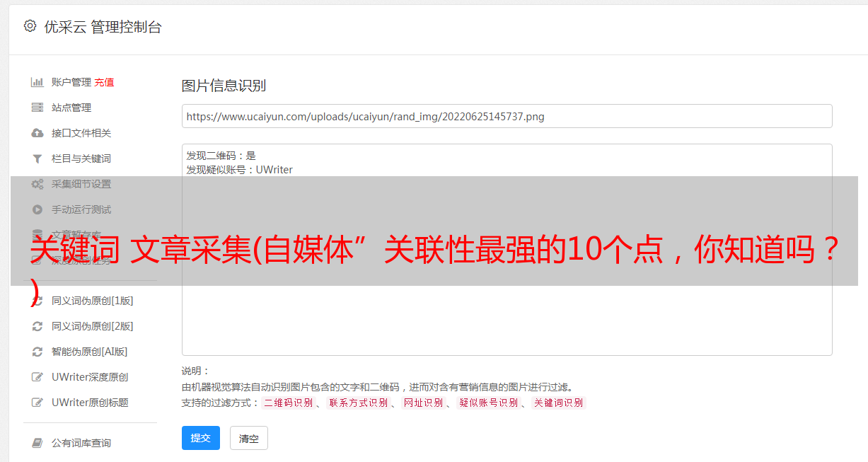Click the 网址识别 tag
Viewport: 868px width, 462px height.
(423, 403)
